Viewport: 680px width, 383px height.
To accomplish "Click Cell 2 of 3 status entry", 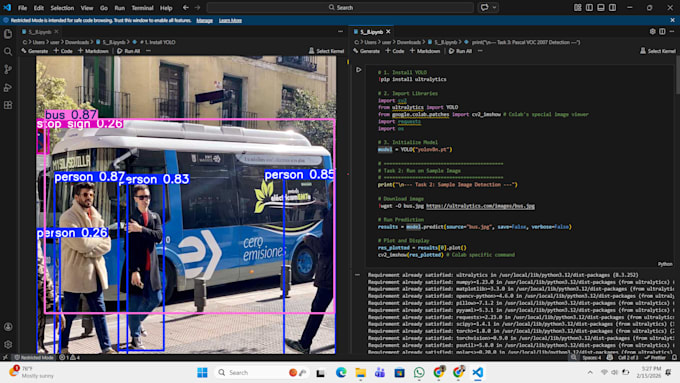I will [x=628, y=357].
